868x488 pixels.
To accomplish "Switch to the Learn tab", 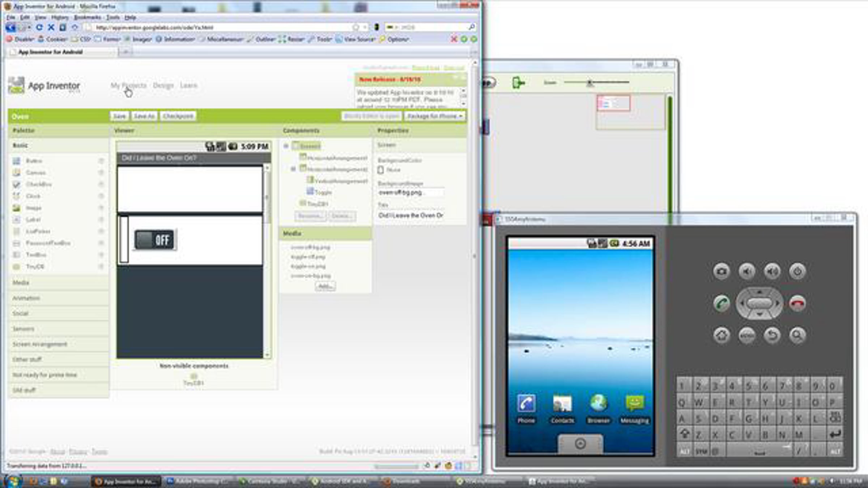I will 188,86.
